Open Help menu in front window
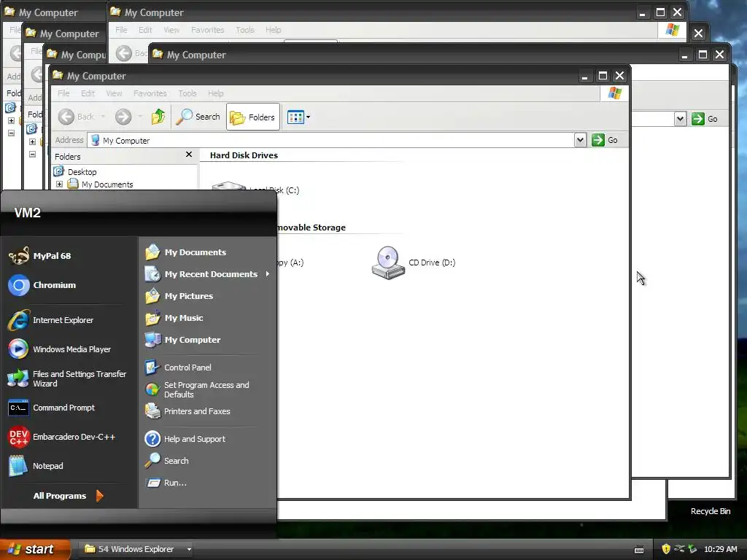 point(215,93)
